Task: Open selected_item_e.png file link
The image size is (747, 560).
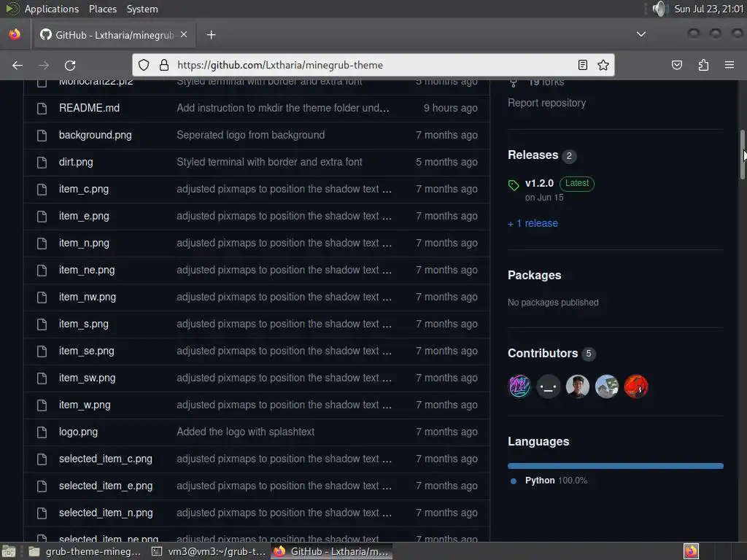Action: pos(106,486)
